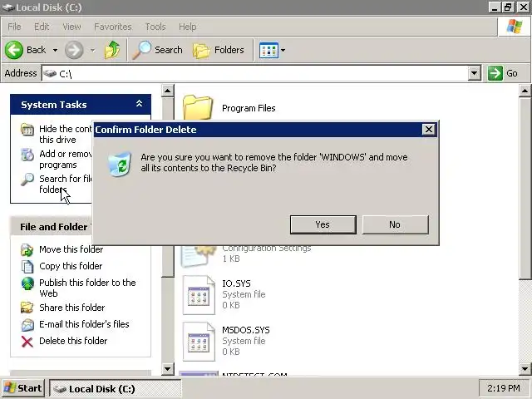Cancel deletion with No button
Viewport: 532px width, 399px height.
pyautogui.click(x=396, y=224)
